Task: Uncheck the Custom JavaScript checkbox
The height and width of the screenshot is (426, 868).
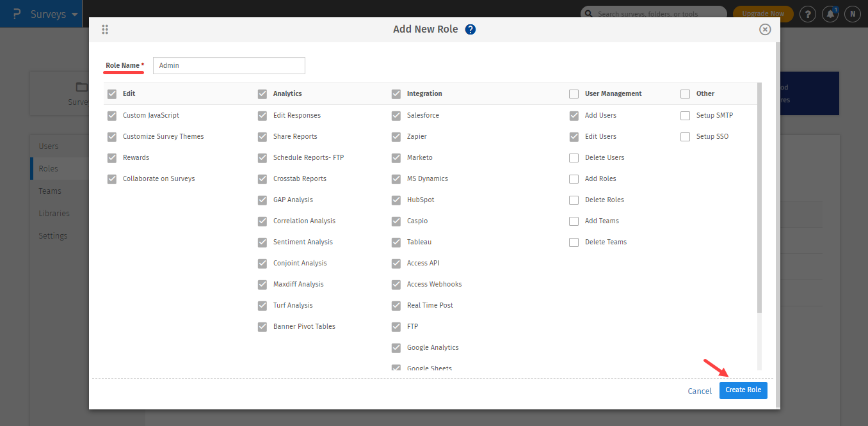Action: 112,116
